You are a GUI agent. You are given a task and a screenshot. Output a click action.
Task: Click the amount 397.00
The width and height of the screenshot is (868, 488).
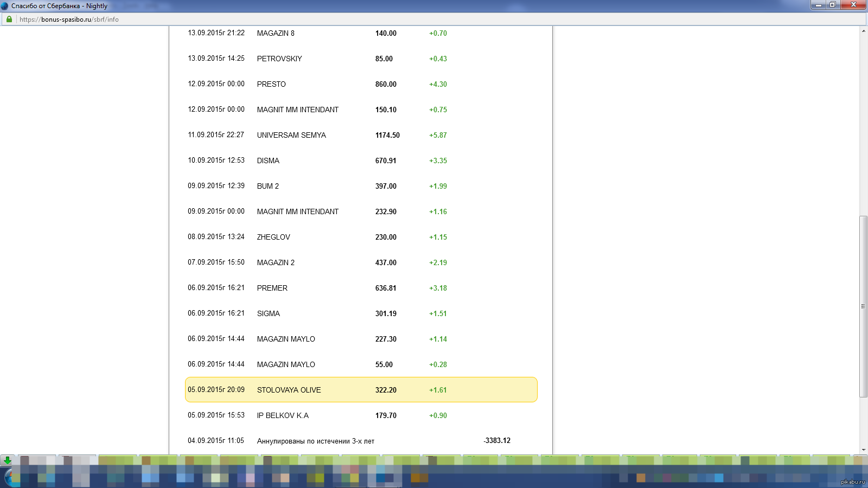pyautogui.click(x=386, y=186)
